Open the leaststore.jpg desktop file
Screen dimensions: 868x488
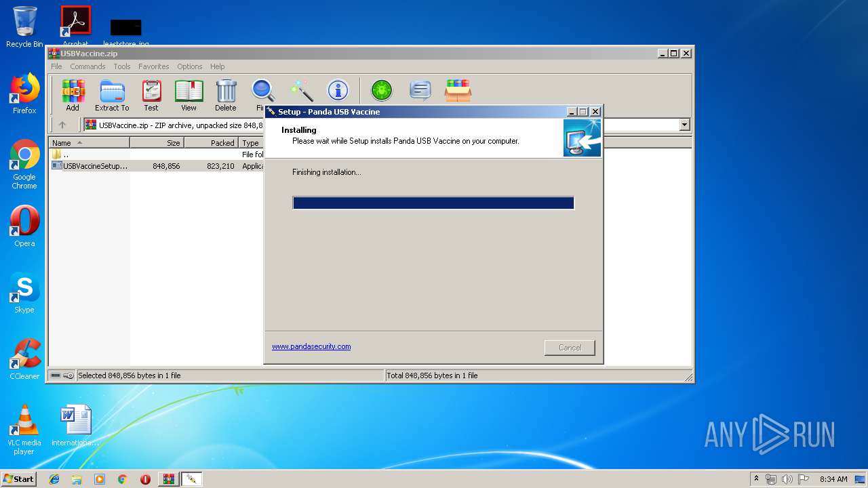tap(126, 33)
